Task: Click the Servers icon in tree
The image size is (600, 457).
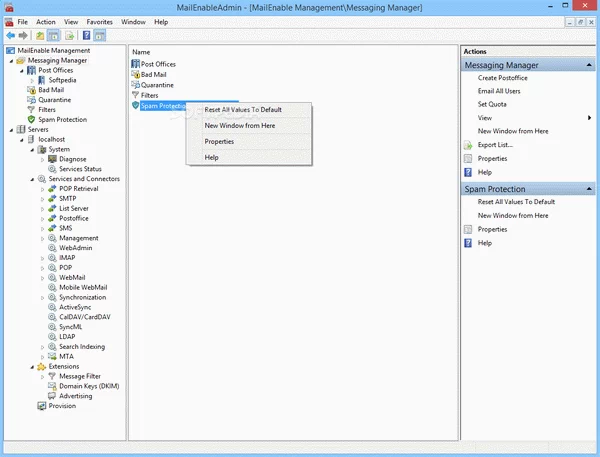Action: 21,129
